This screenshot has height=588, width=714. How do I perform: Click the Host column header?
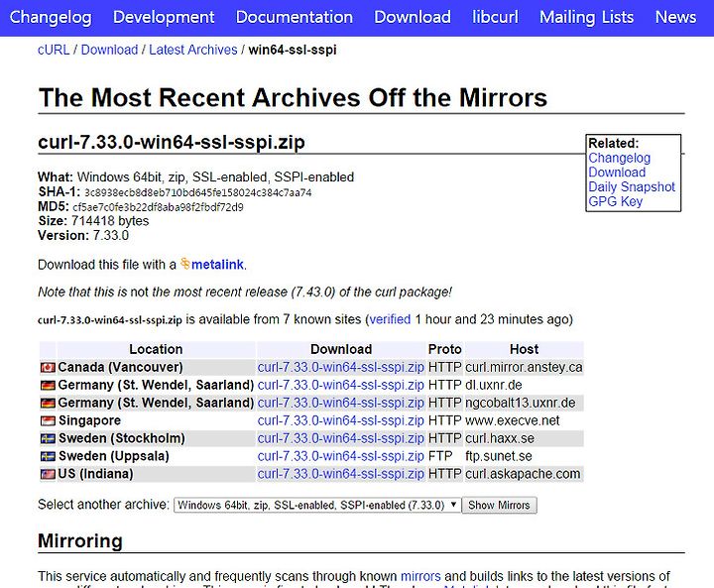coord(525,349)
